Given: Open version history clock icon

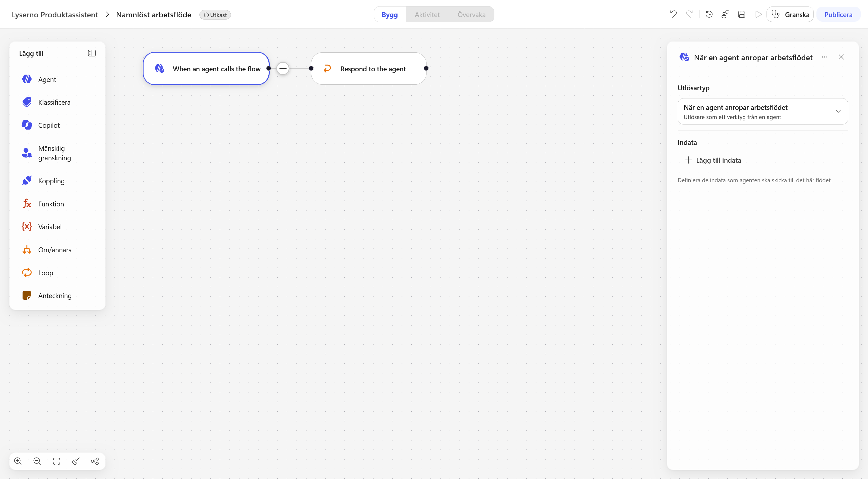Looking at the screenshot, I should click(709, 14).
